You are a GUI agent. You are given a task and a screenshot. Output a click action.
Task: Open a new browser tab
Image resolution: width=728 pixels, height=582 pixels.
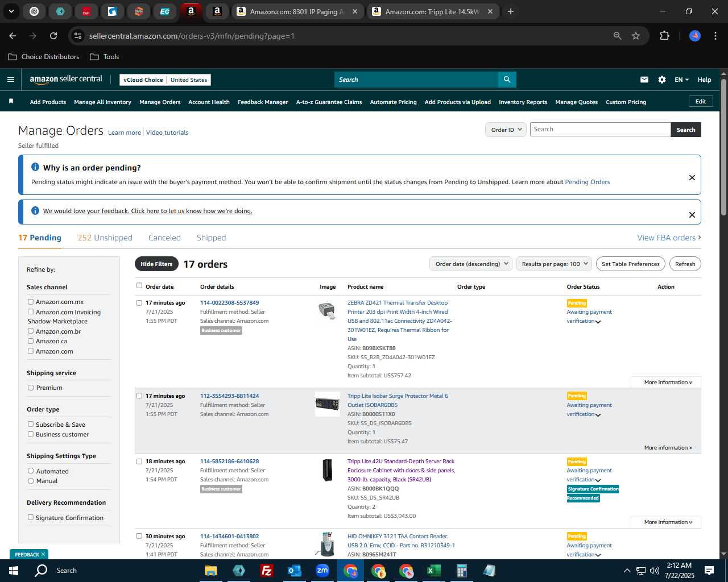(511, 11)
